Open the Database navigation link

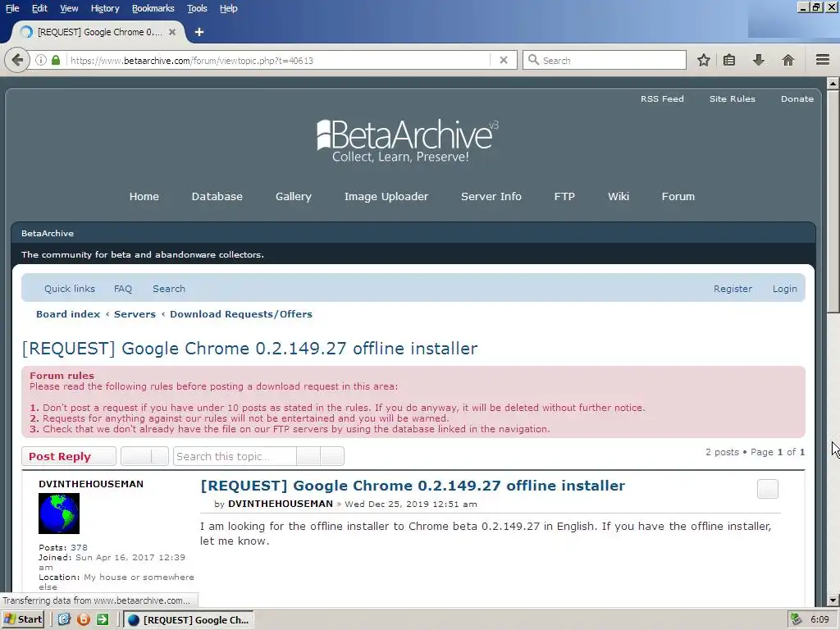point(217,197)
